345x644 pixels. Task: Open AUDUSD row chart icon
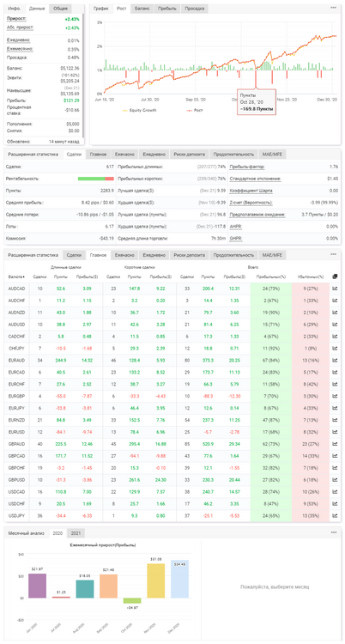(x=335, y=325)
